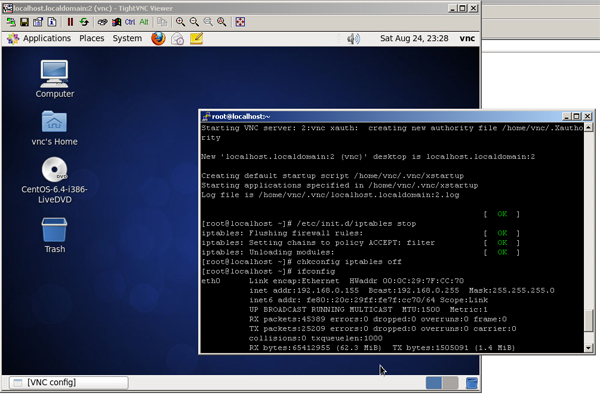Zoom out of the remote desktop
This screenshot has height=396, width=600.
coord(194,22)
